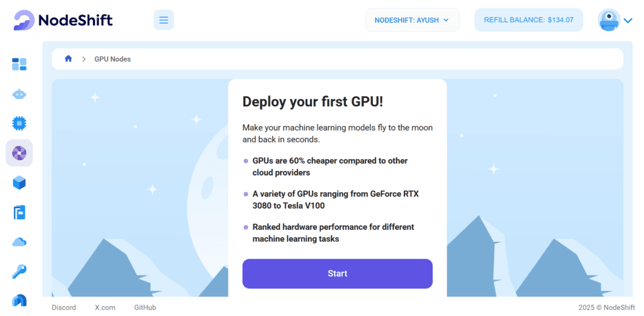Open the dashboard grid icon in sidebar
Screen dimensions: 644x316
coord(19,64)
